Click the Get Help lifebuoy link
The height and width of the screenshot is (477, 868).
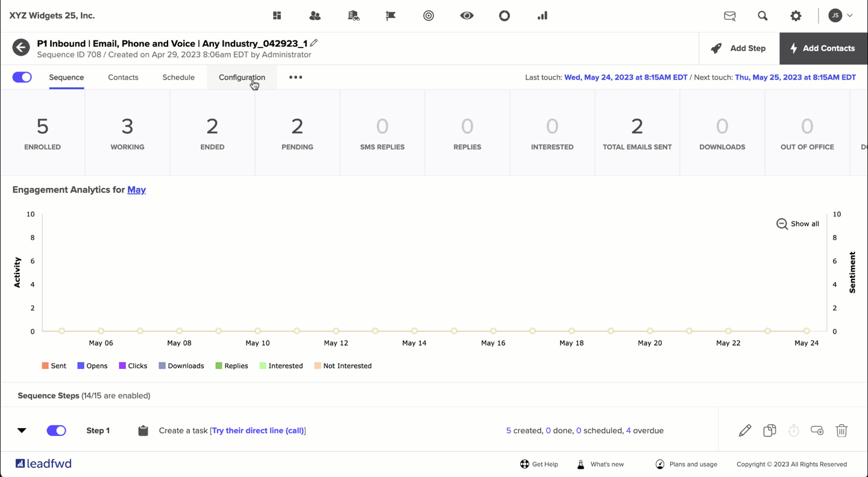click(x=539, y=464)
